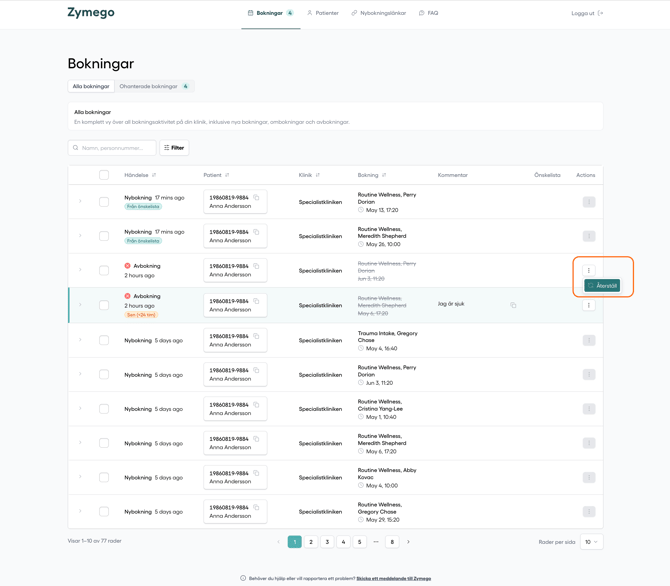The image size is (670, 586).
Task: Check the first Avbokning row checkbox
Action: pyautogui.click(x=104, y=270)
